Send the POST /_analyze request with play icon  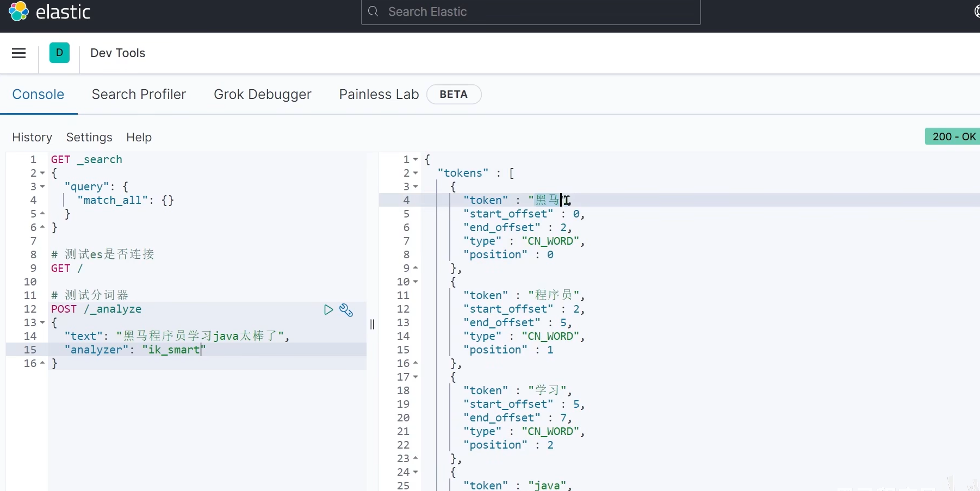coord(328,309)
